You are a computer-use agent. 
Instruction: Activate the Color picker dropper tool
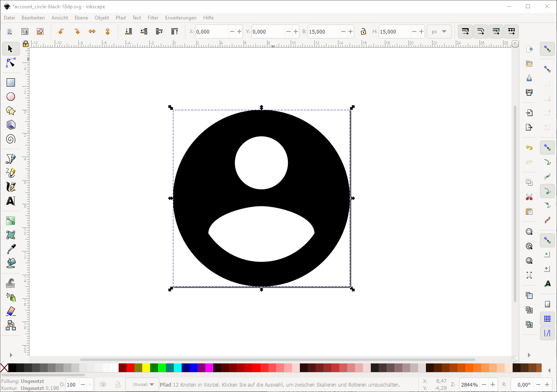pos(11,249)
